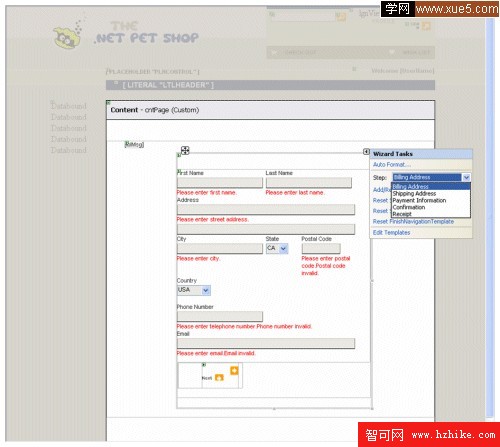
Task: Click the City input field
Action: click(x=220, y=248)
